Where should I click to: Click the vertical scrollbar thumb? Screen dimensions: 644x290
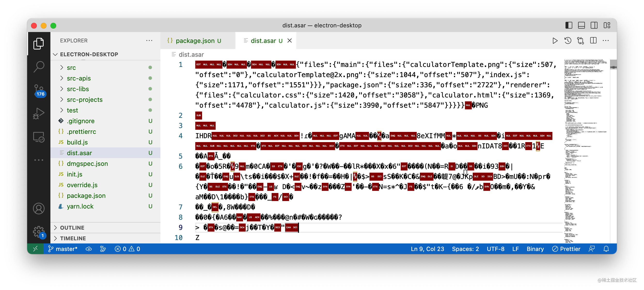613,64
